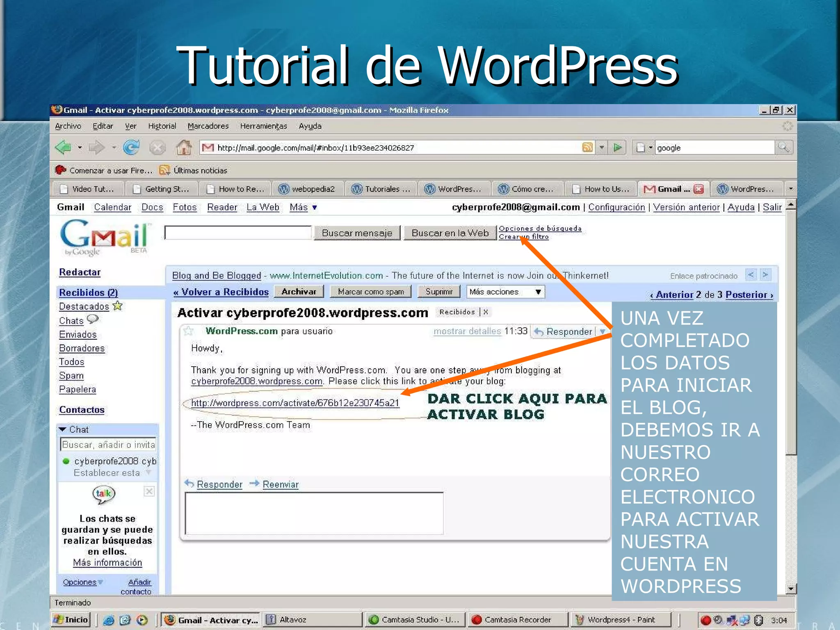Click the Comenzar a usar Firefox bookmark
The width and height of the screenshot is (840, 630).
(103, 170)
